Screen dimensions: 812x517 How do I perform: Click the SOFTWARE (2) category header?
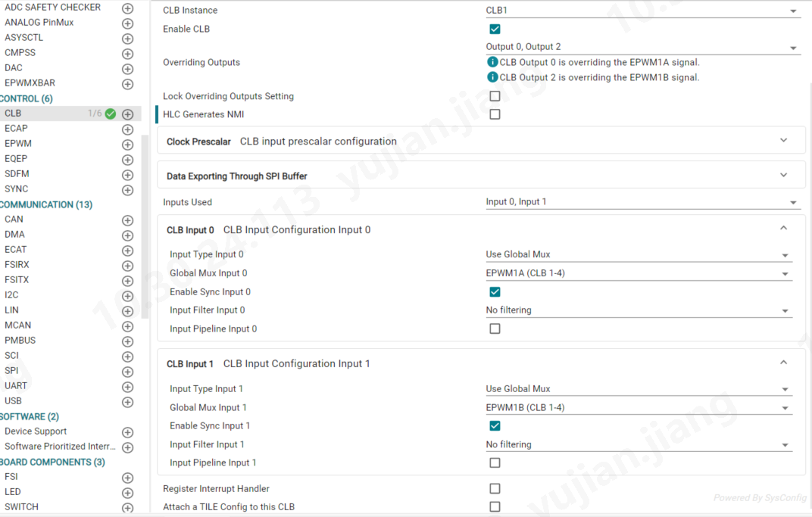(x=30, y=416)
